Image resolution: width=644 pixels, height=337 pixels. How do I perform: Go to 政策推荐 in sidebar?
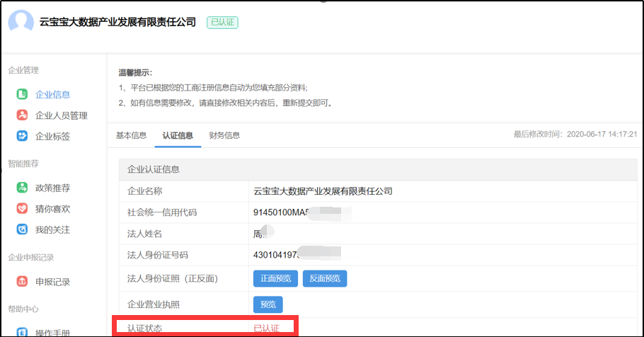click(x=53, y=188)
